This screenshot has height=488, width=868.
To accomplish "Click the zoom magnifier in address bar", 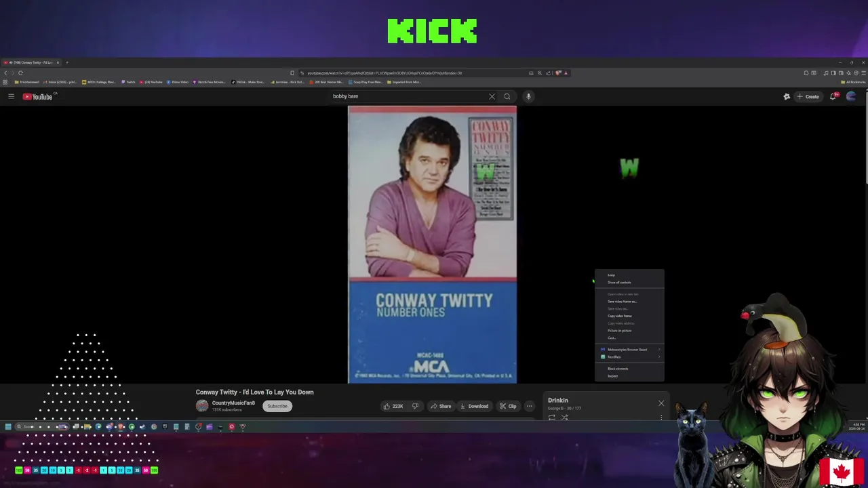I will click(x=540, y=73).
